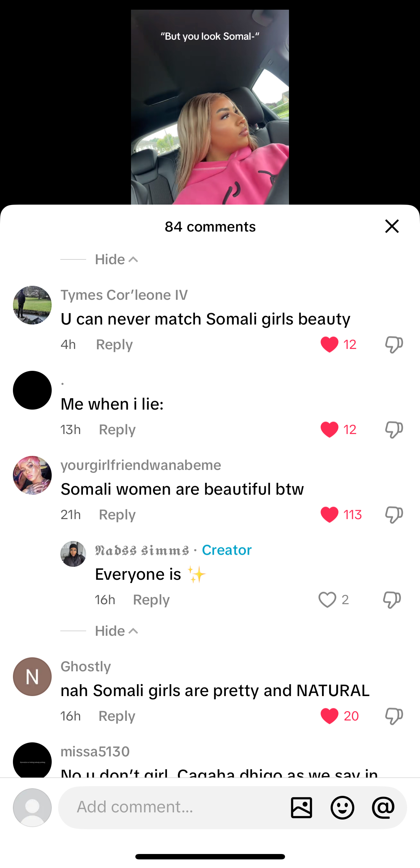Dislike yourgirlfriendwanabeme's comment
The height and width of the screenshot is (868, 420).
(x=394, y=515)
